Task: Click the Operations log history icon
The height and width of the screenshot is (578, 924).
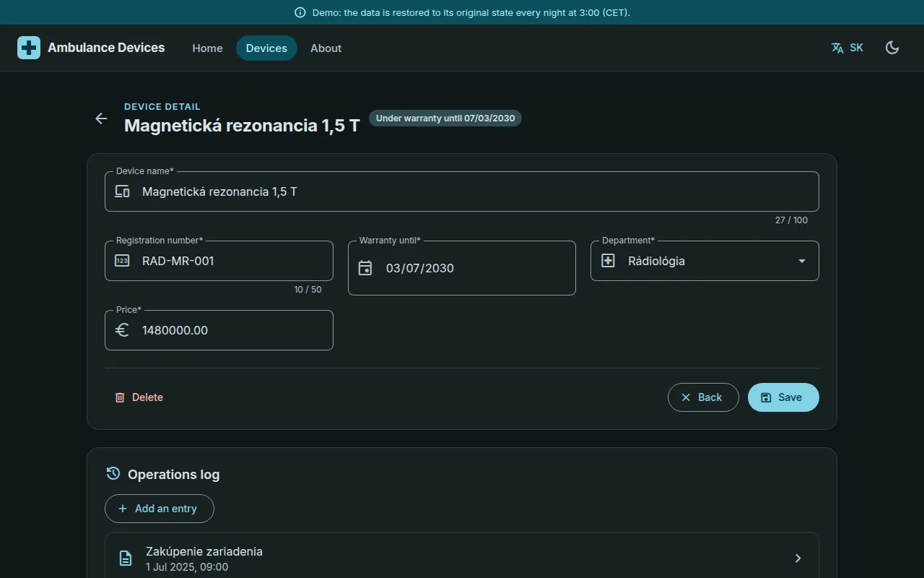Action: (113, 474)
